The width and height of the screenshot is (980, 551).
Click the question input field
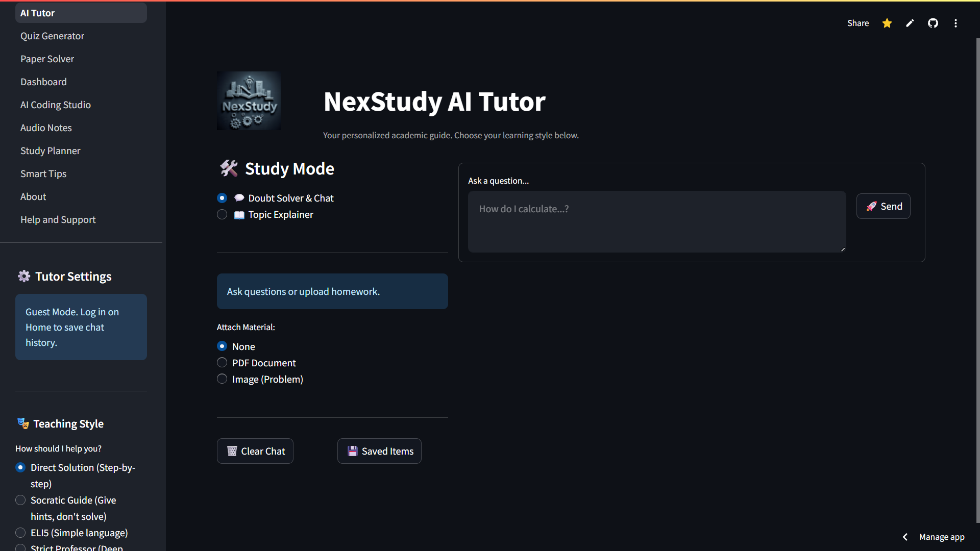(x=656, y=221)
